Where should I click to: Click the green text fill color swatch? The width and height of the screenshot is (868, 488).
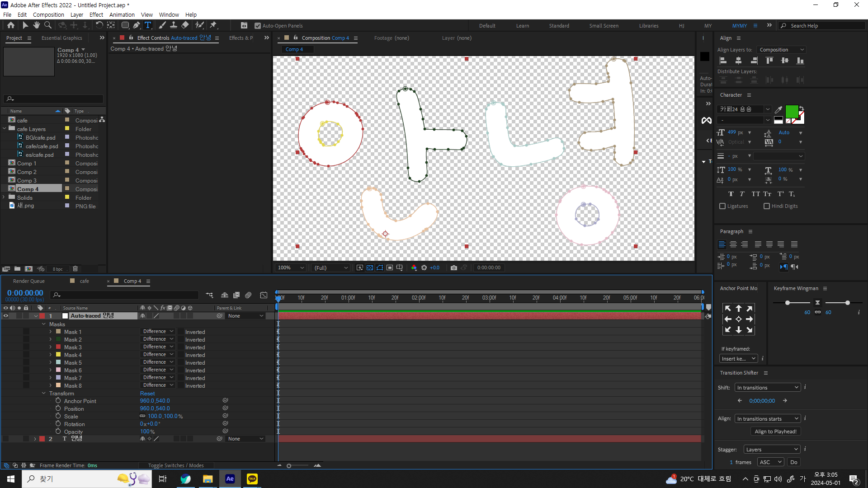click(x=792, y=111)
